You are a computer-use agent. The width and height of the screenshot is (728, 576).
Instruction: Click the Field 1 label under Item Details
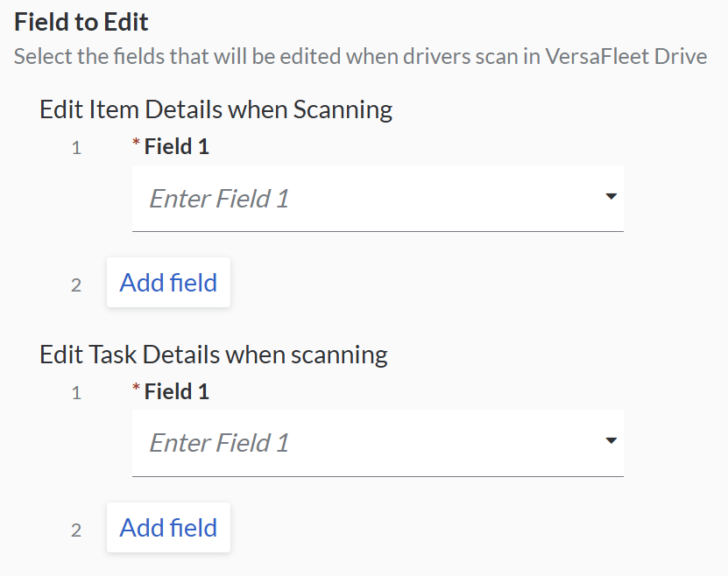177,146
